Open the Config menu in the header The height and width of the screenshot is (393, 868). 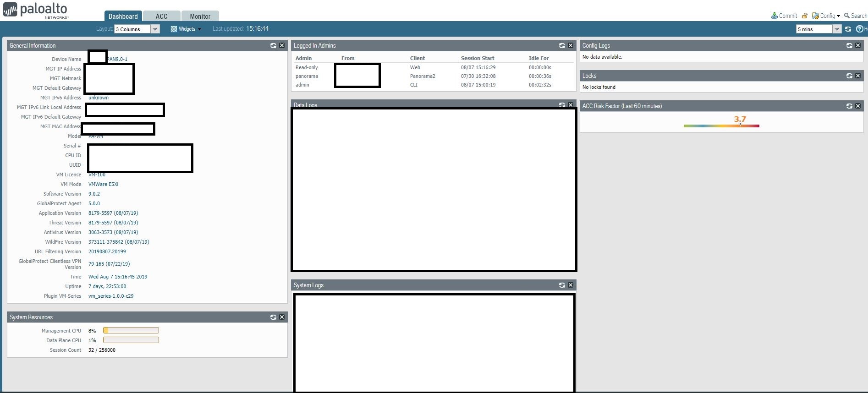pos(826,16)
